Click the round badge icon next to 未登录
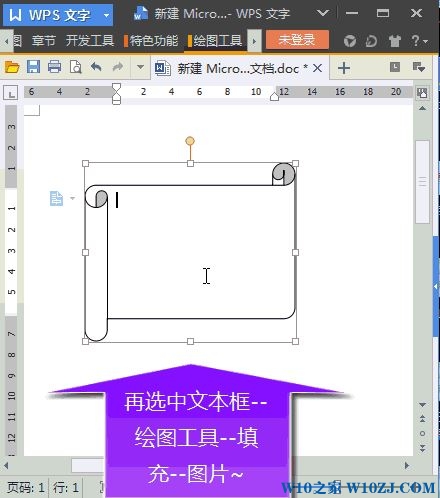The height and width of the screenshot is (498, 440). pos(350,41)
